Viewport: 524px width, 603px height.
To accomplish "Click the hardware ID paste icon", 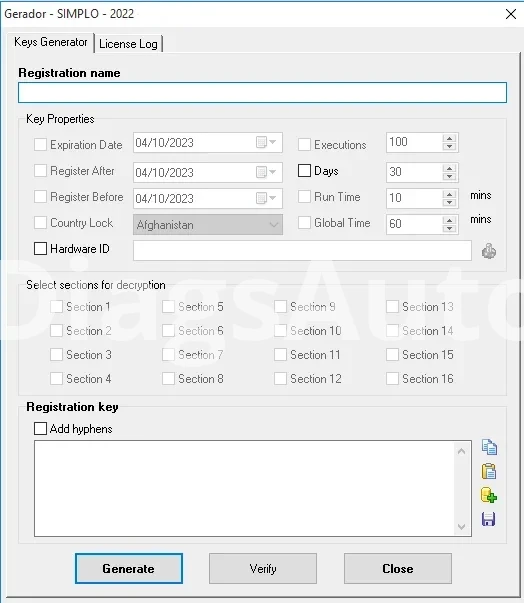I will point(489,251).
